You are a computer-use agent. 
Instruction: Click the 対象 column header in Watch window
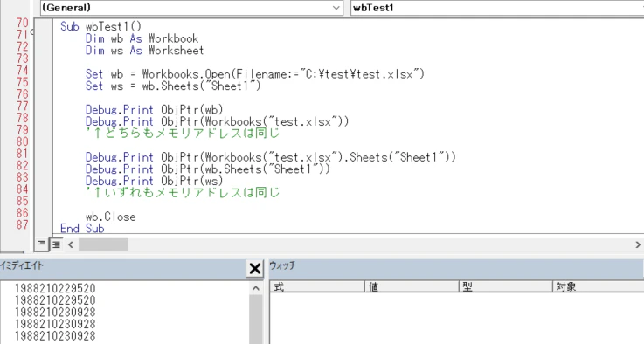[x=599, y=286]
